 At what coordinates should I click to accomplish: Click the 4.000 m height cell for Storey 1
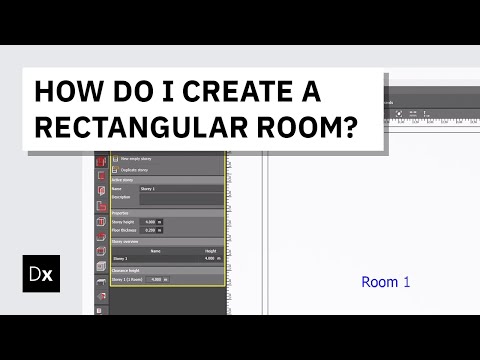(x=212, y=259)
